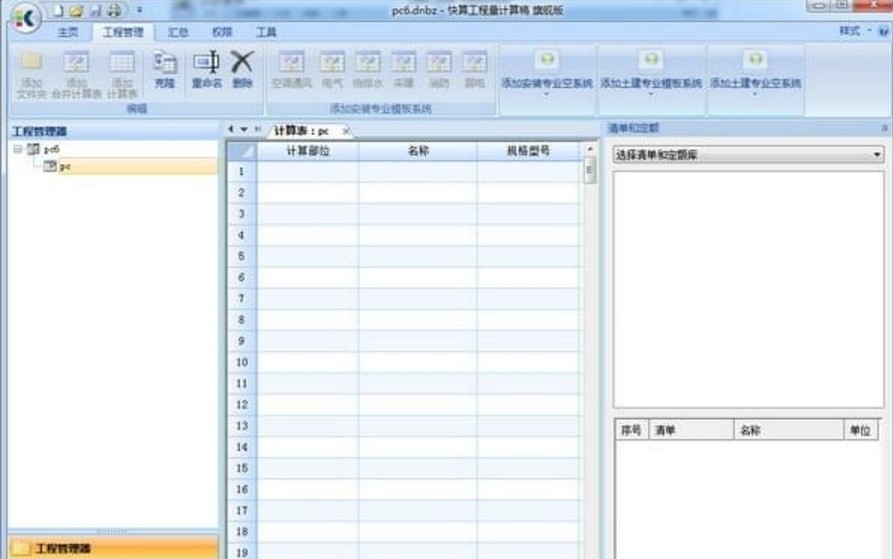This screenshot has width=893, height=559.
Task: Open the document tab list dropdown arrow
Action: [244, 130]
